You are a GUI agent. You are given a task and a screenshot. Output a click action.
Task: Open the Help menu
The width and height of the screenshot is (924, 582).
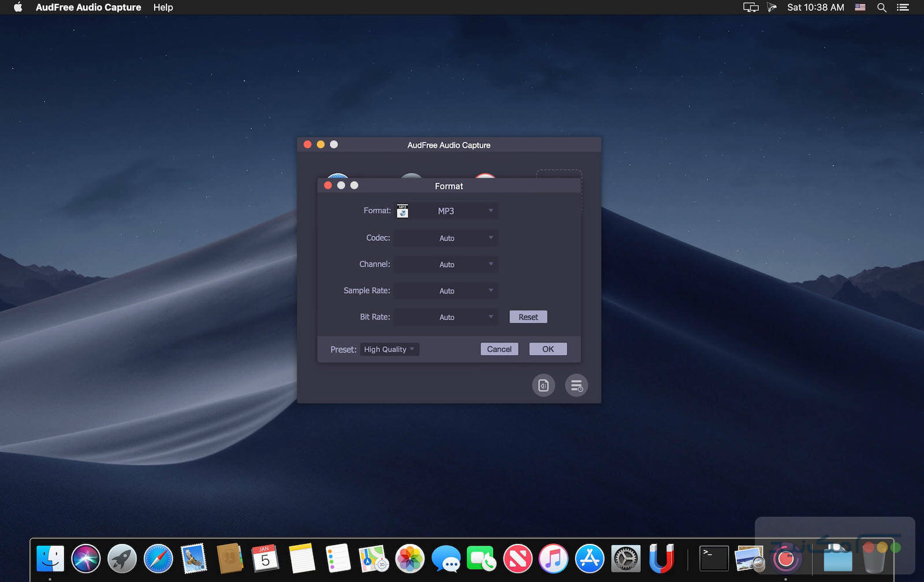[x=162, y=8]
